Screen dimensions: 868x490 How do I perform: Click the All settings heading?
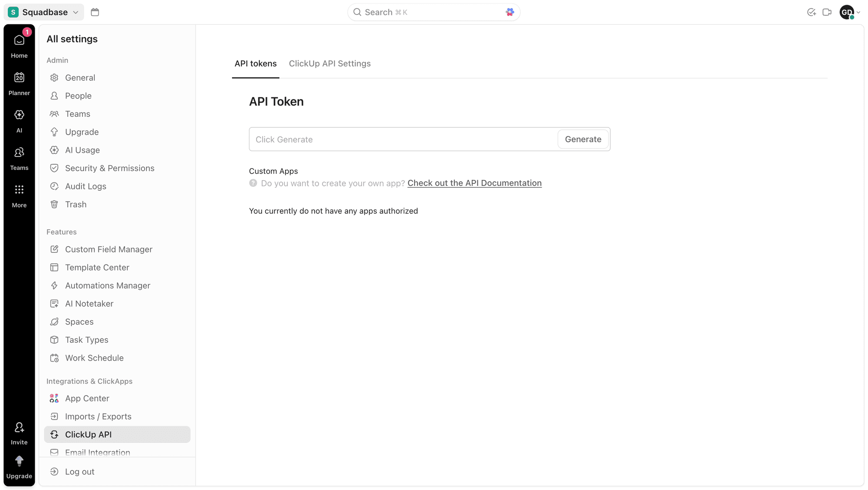pos(72,39)
